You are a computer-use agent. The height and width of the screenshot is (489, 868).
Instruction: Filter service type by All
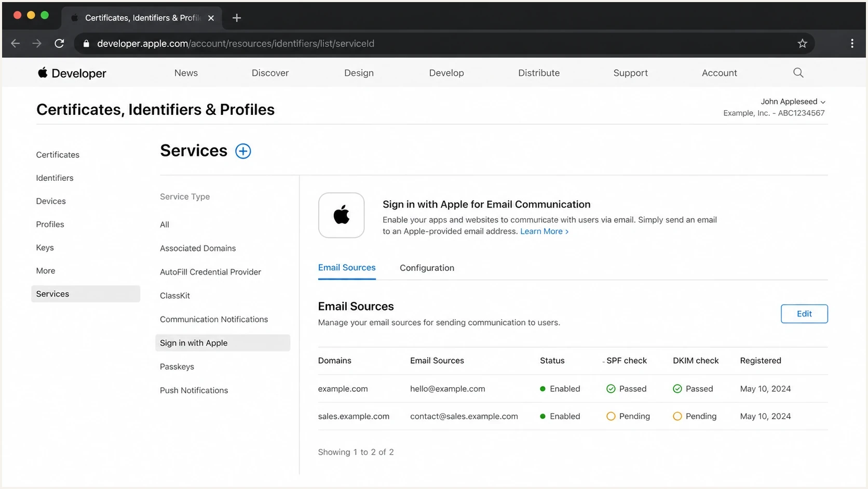[165, 225]
